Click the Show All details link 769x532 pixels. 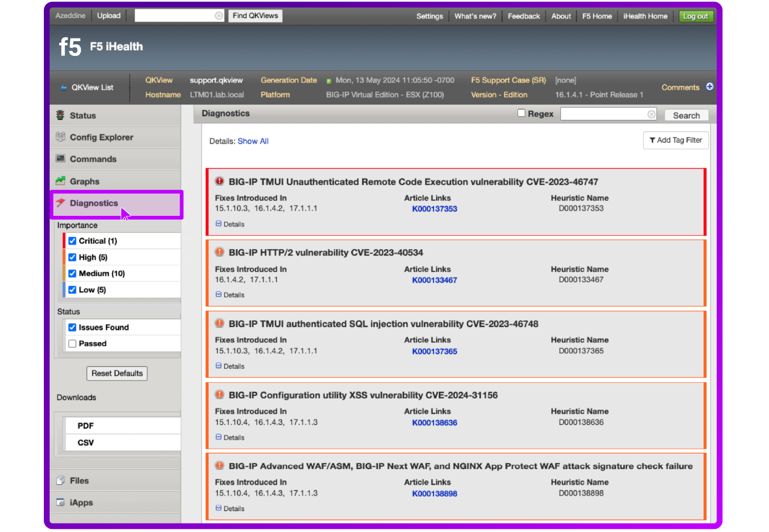253,141
